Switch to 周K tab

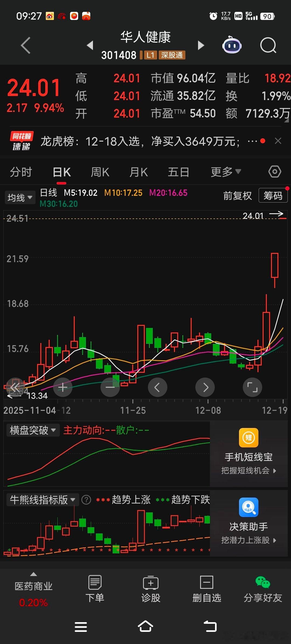[x=100, y=172]
